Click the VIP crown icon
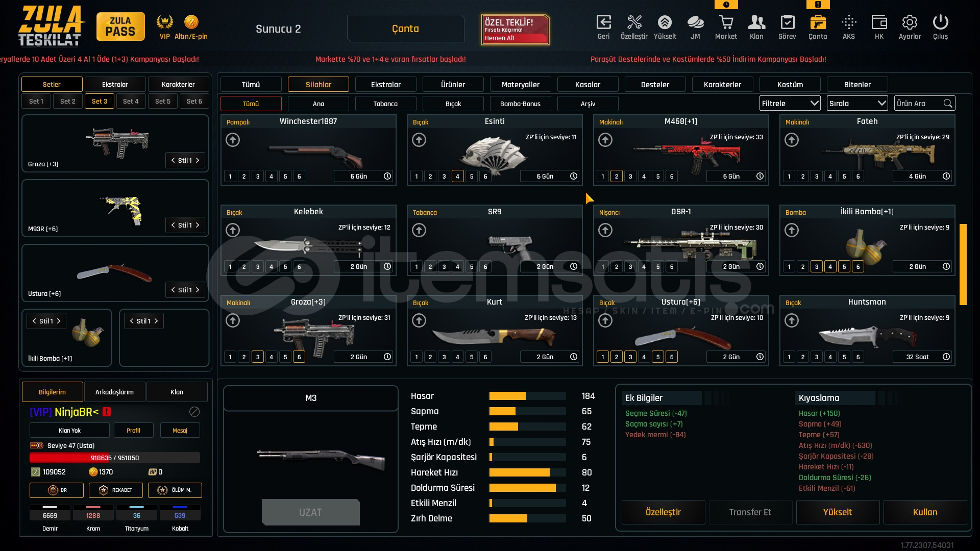 click(164, 22)
